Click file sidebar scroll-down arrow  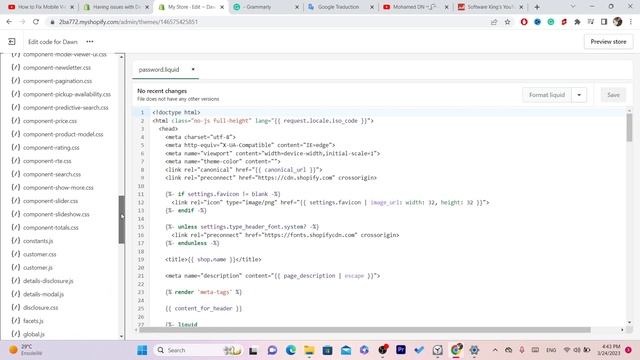(x=122, y=336)
